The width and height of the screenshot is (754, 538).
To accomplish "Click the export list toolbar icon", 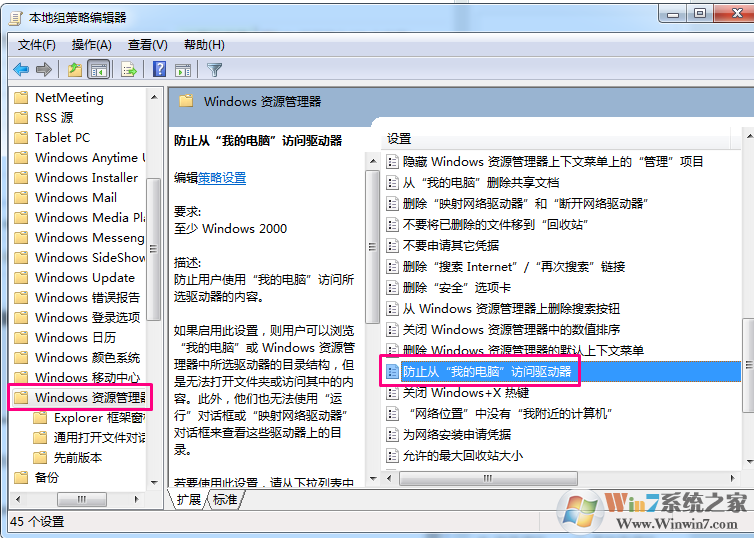I will (x=129, y=70).
